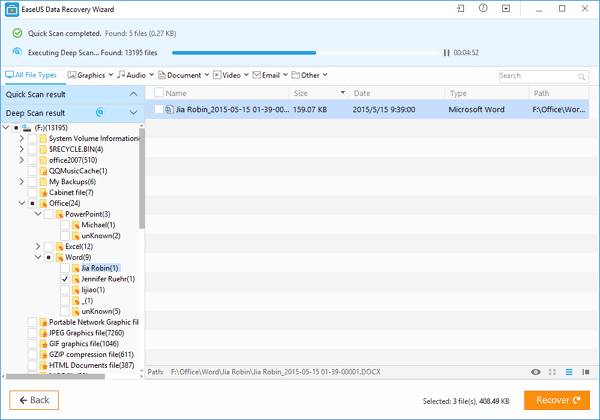This screenshot has width=600, height=420.
Task: Switch to detail pane view icon
Action: click(x=585, y=372)
